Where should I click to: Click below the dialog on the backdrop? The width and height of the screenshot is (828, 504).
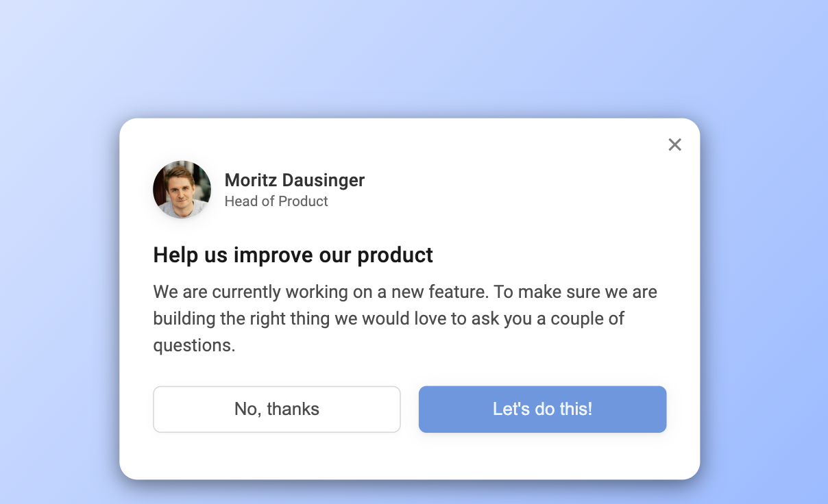411,493
